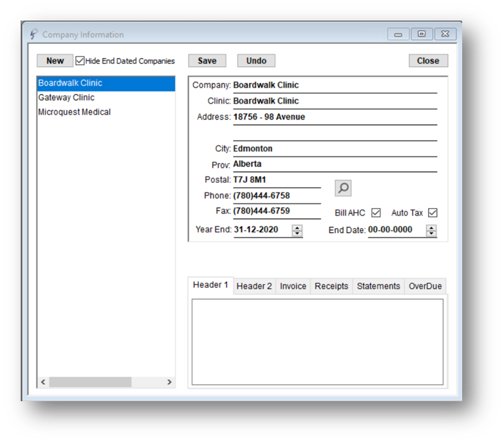Increase Year End date with up arrow

(297, 227)
